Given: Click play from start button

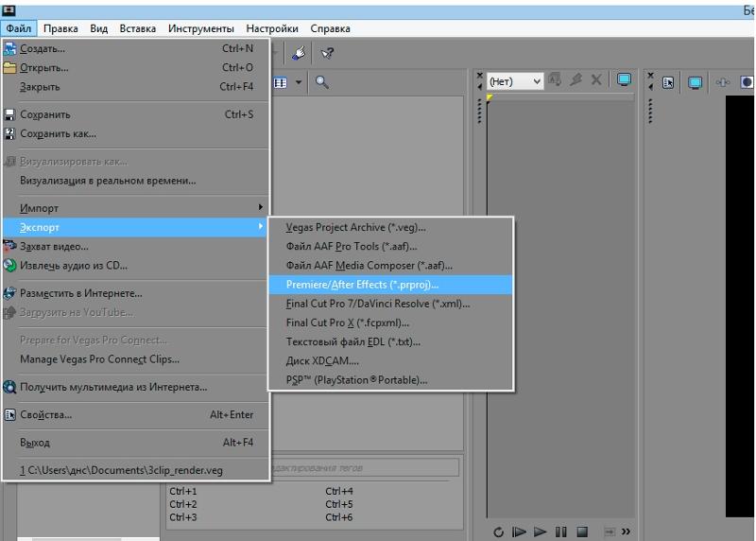Looking at the screenshot, I should tap(519, 532).
